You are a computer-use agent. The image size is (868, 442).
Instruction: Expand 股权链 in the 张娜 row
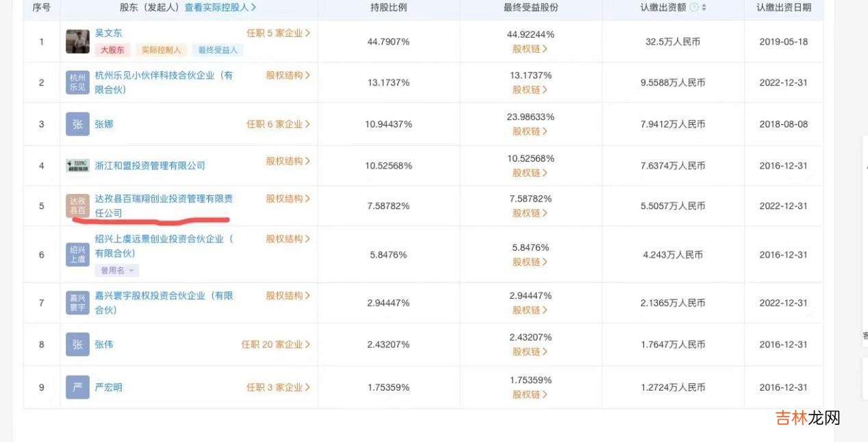[530, 131]
